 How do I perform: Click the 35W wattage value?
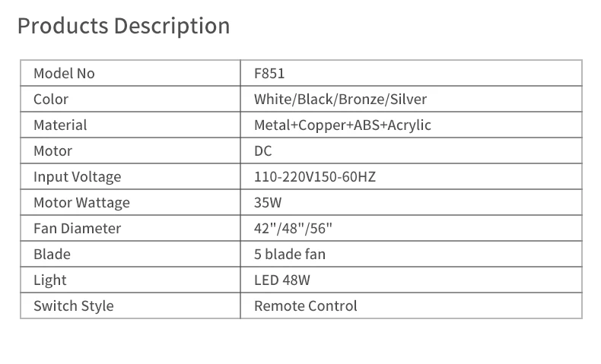click(x=268, y=203)
